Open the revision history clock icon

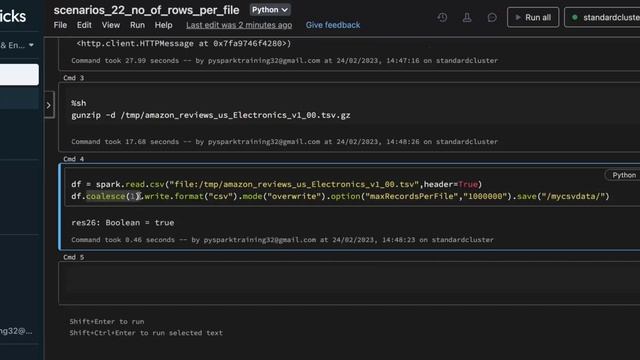442,17
